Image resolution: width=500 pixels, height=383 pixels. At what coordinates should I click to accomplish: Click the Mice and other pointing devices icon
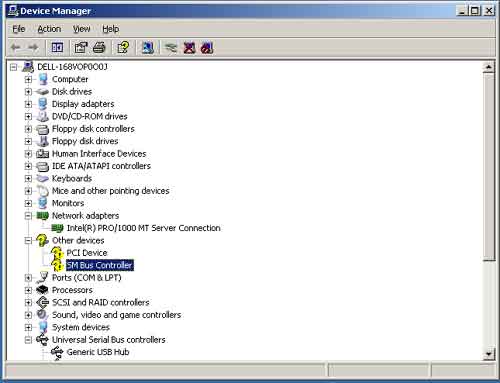point(42,191)
